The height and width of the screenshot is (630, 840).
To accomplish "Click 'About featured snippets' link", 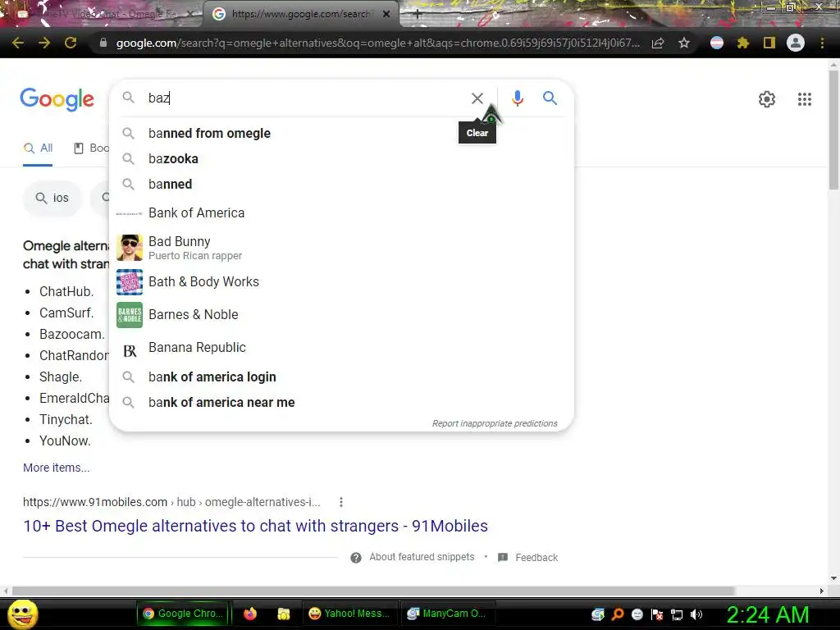I will (422, 557).
